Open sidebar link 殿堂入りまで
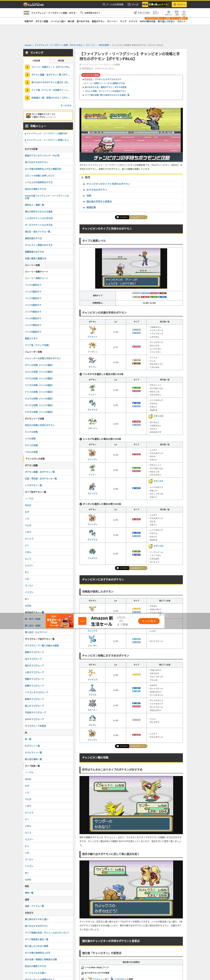 pos(31,339)
